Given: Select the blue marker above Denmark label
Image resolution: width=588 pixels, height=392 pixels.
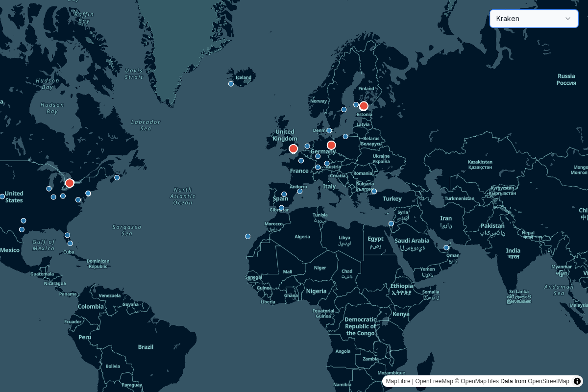Looking at the screenshot, I should tap(329, 130).
